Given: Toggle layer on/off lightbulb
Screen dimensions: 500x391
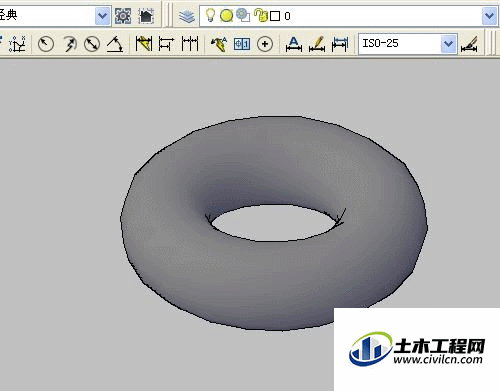Looking at the screenshot, I should 210,15.
